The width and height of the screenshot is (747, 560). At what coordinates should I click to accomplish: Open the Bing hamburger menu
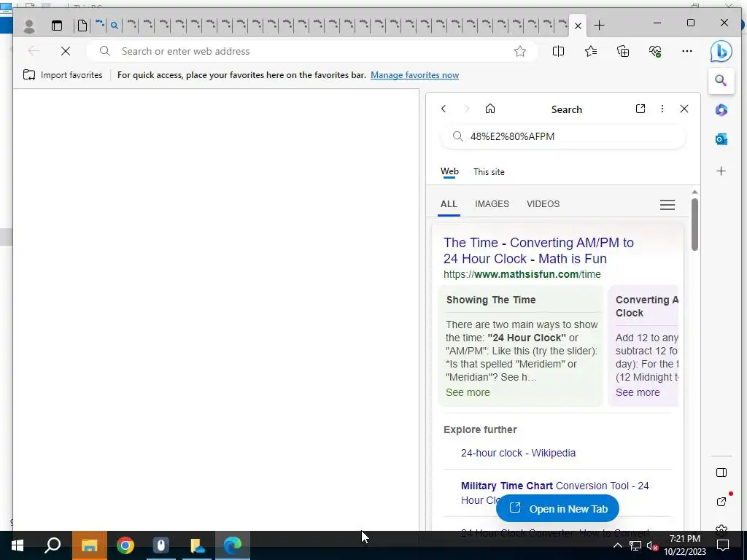coord(667,205)
